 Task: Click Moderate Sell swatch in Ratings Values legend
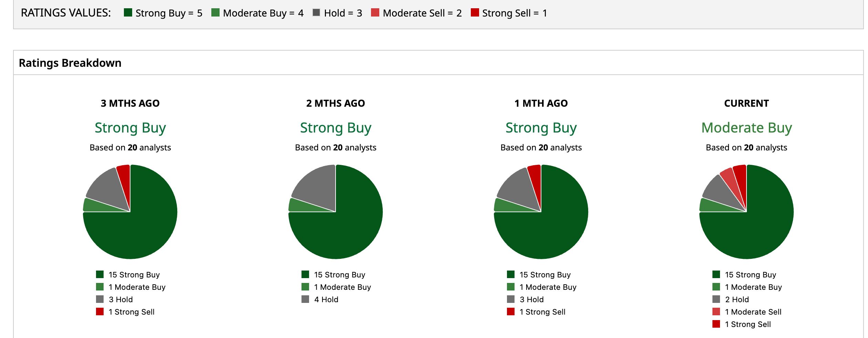[375, 13]
